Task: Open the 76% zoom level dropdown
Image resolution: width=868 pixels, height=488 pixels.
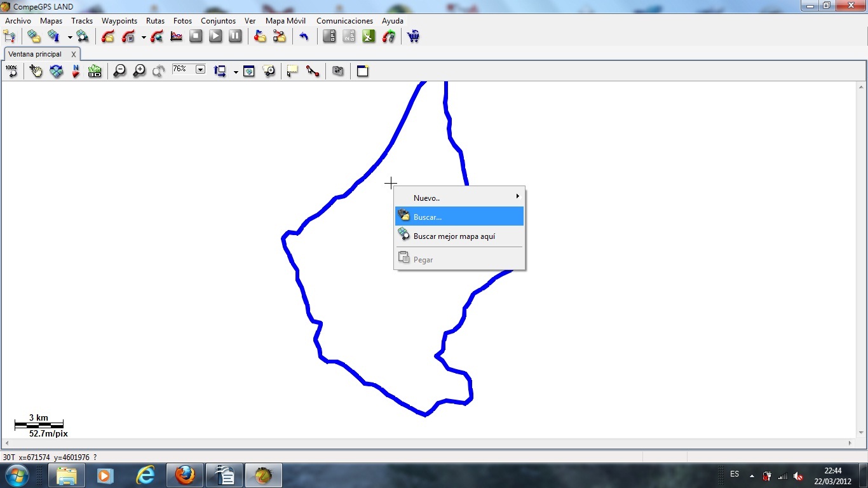Action: pos(201,69)
